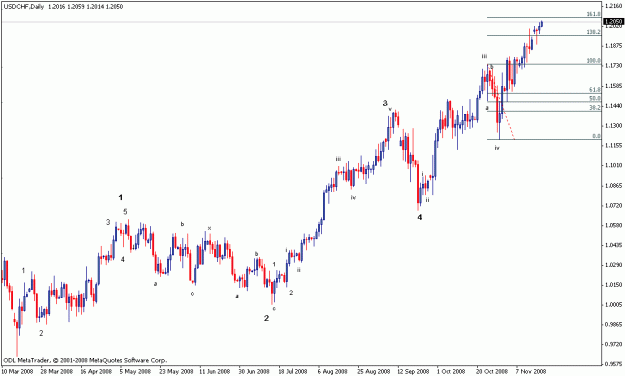Click the 1.1010 price axis label
This screenshot has height=376, width=625.
click(x=614, y=165)
